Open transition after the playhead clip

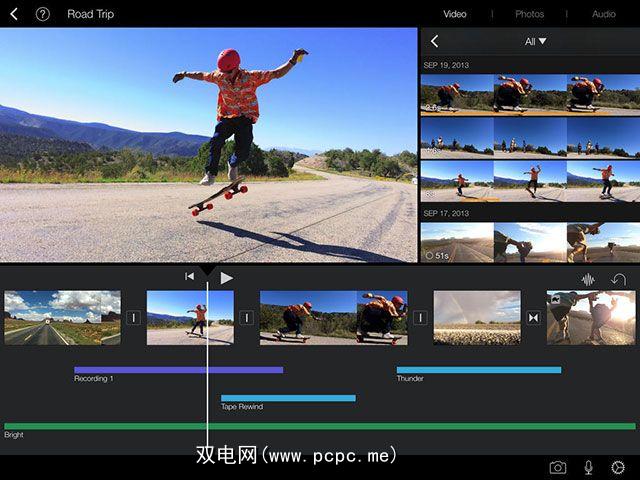(x=247, y=318)
